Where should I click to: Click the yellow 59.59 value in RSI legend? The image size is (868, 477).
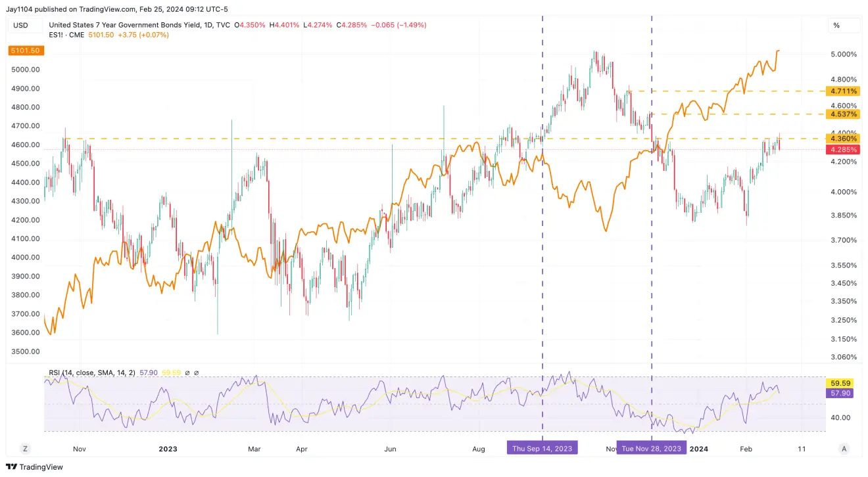171,373
